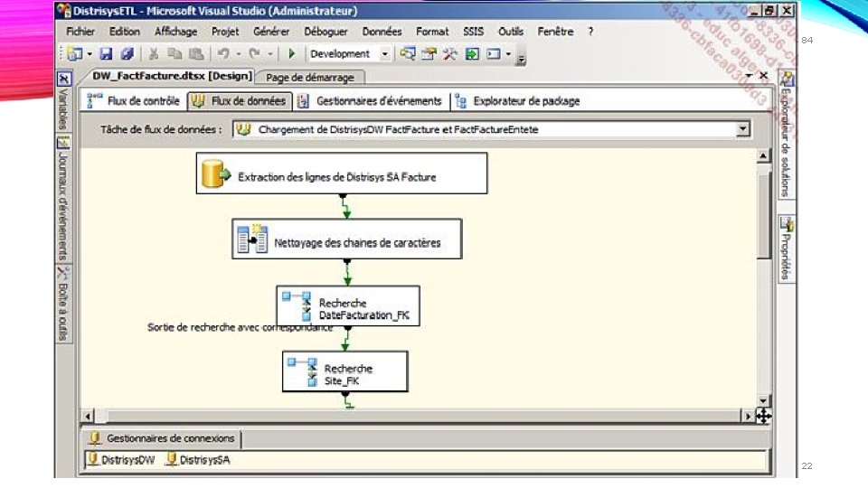Viewport: 868px width, 488px height.
Task: Open the Affichage menu
Action: 175,32
